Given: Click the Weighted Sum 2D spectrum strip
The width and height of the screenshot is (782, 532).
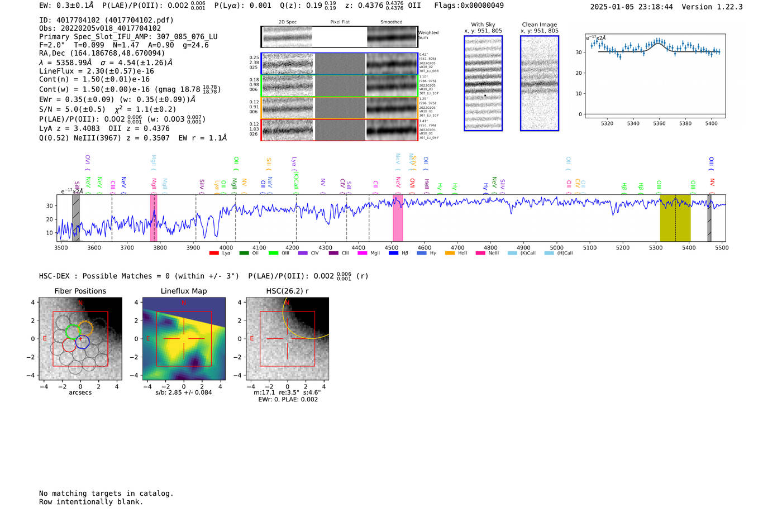Looking at the screenshot, I should (339, 37).
